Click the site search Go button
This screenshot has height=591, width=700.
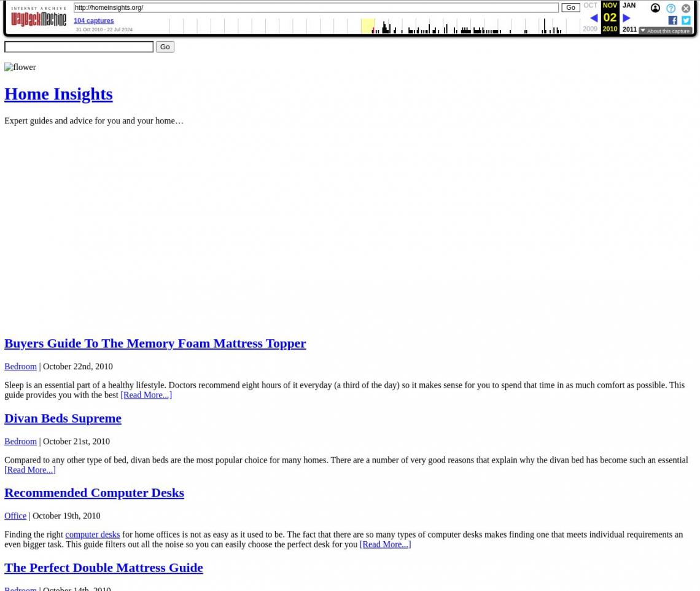165,47
